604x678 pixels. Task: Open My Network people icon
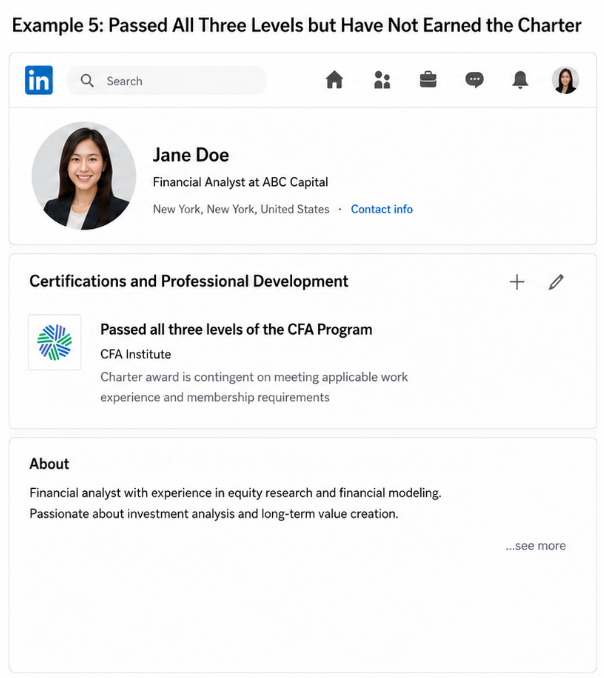pyautogui.click(x=382, y=80)
